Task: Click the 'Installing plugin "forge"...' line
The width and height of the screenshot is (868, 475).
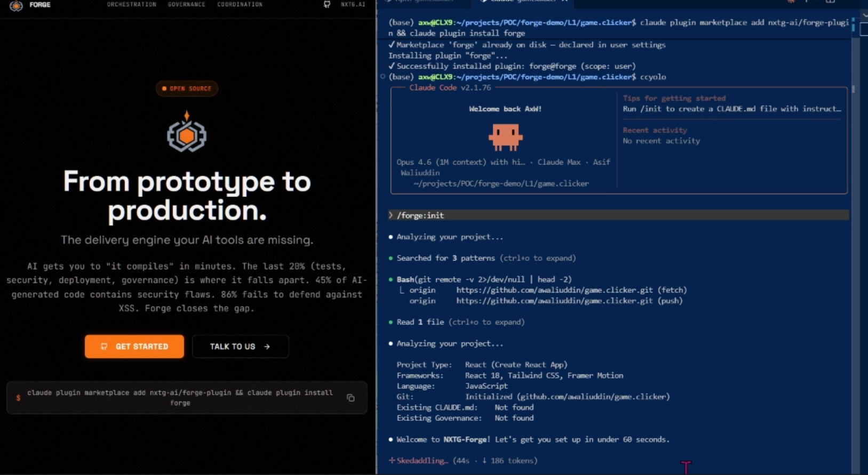Action: (448, 55)
